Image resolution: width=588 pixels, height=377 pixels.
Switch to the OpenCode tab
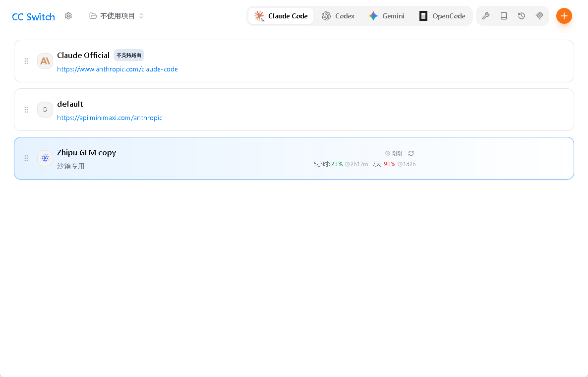click(442, 16)
